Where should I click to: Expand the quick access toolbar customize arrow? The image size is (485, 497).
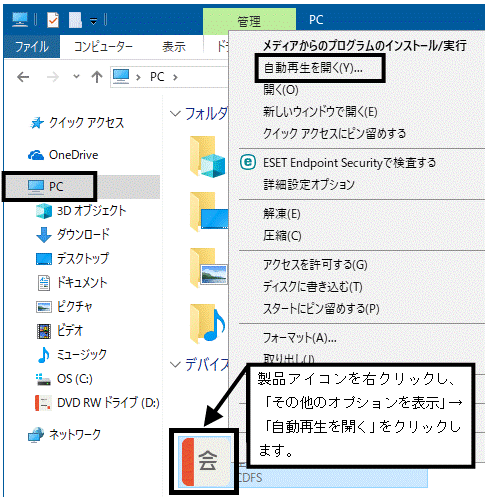pos(94,21)
